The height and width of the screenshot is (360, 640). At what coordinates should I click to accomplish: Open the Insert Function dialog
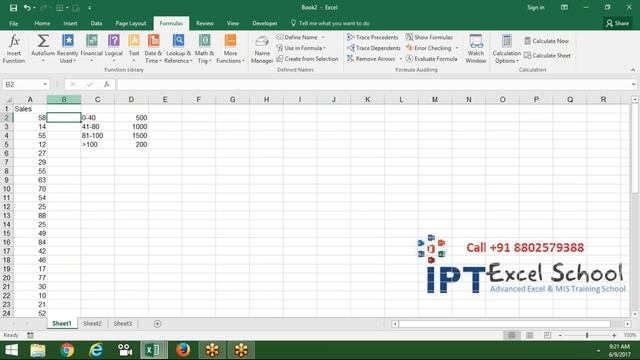[x=14, y=49]
